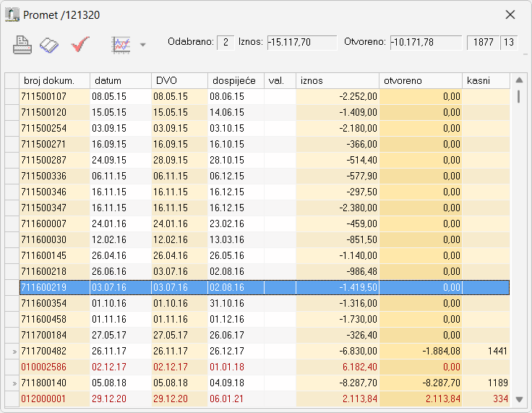Viewport: 532px width, 413px height.
Task: Click row marker arrow for document 711700482
Action: coord(12,351)
